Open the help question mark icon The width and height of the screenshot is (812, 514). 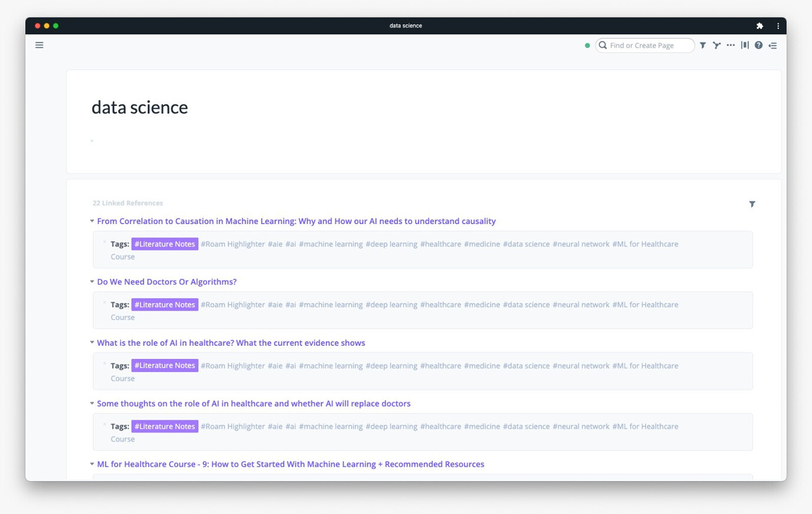[758, 45]
